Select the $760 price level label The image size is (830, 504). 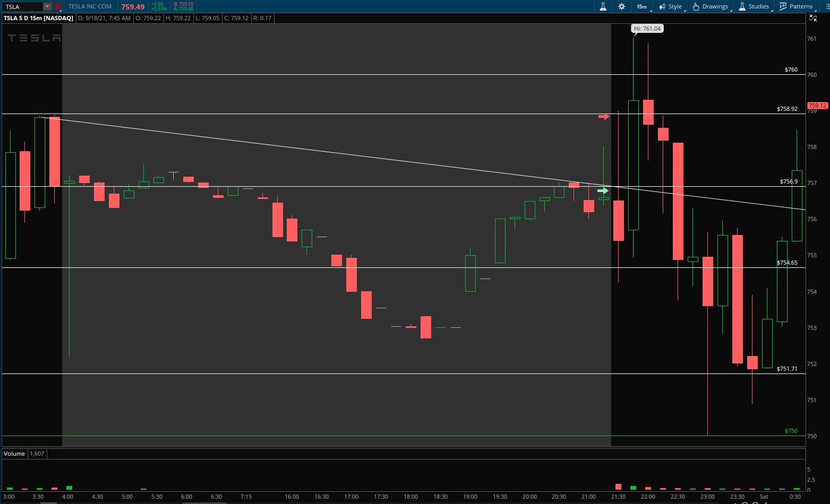pos(791,69)
